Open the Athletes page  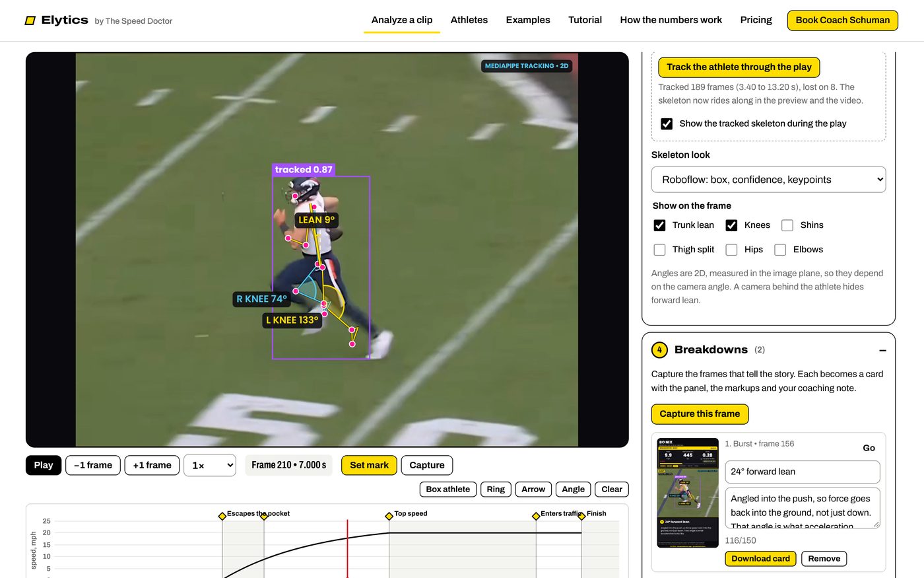pyautogui.click(x=469, y=20)
